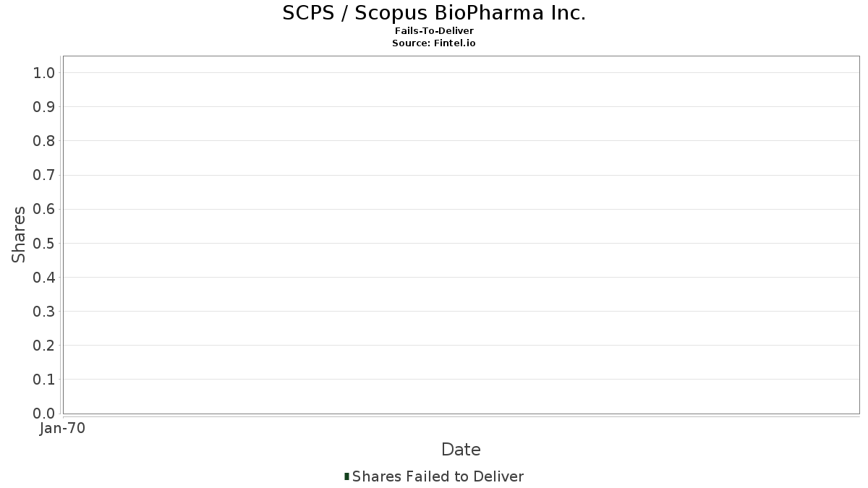Click the 0.9 y-axis tick label
The height and width of the screenshot is (488, 868).
44,107
